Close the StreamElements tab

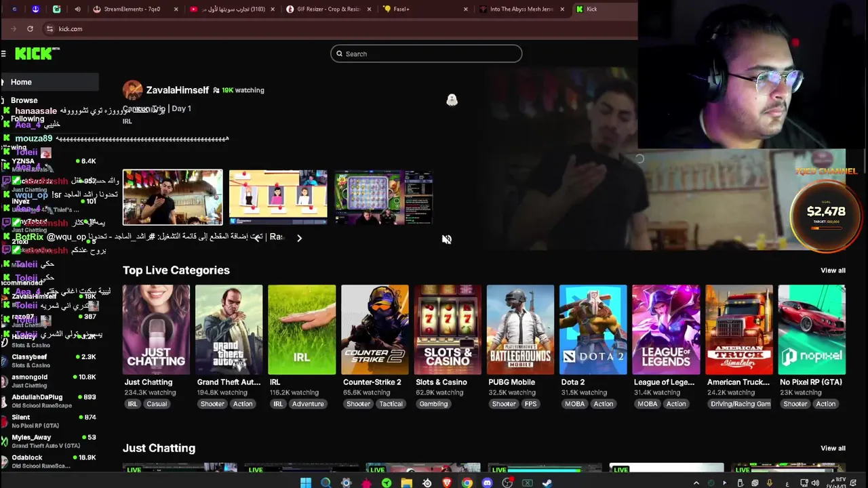(x=176, y=9)
